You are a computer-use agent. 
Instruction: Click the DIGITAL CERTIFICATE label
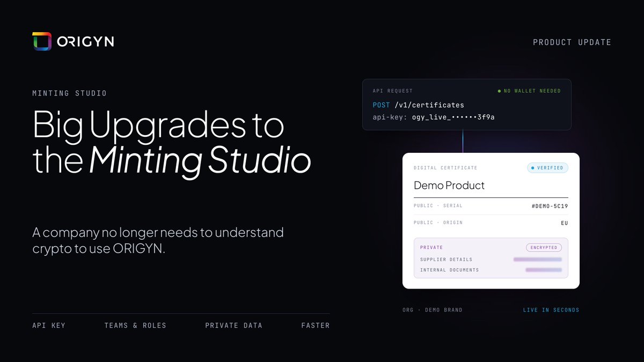445,168
